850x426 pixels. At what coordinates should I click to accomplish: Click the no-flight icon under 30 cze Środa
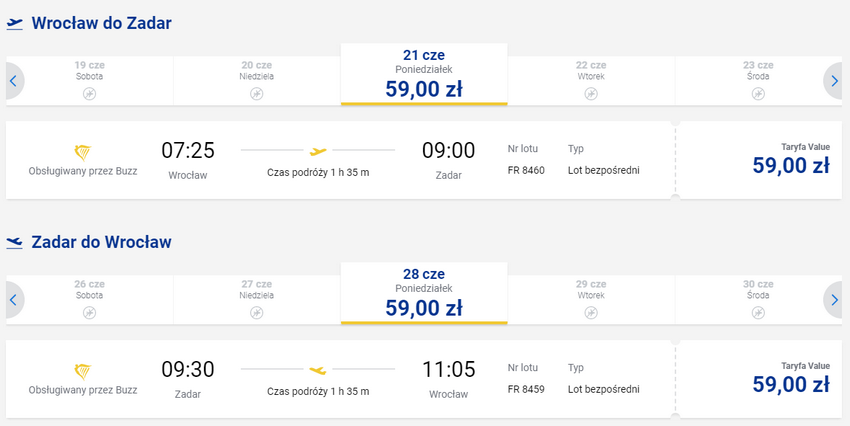(x=758, y=313)
